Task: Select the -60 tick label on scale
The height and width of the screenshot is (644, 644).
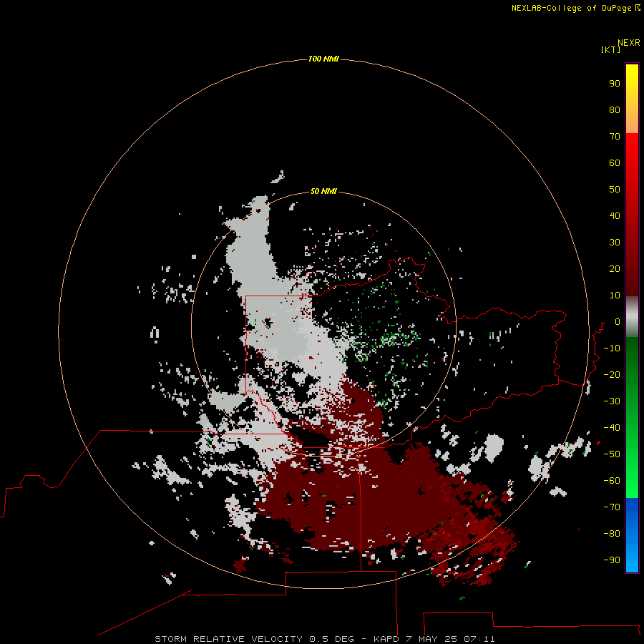Action: tap(612, 481)
